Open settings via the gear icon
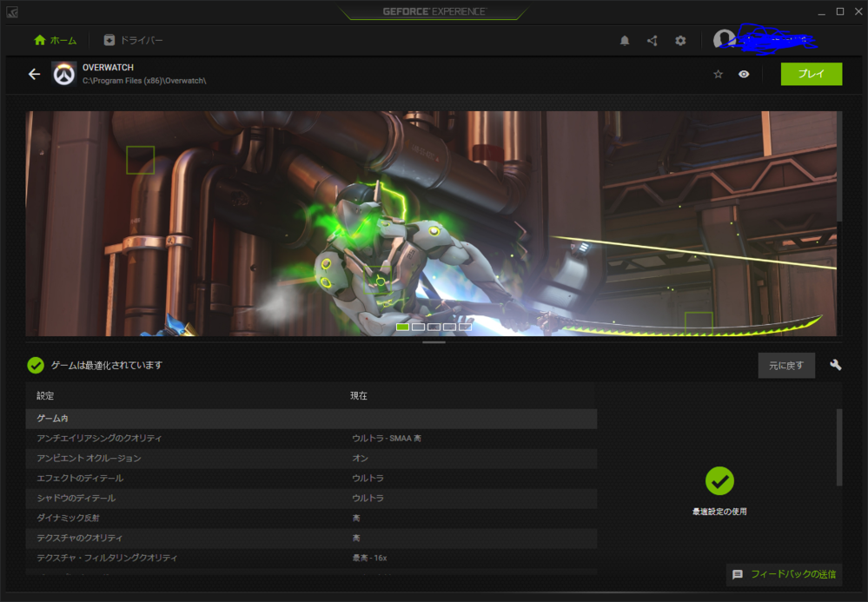Viewport: 868px width, 602px height. point(680,40)
